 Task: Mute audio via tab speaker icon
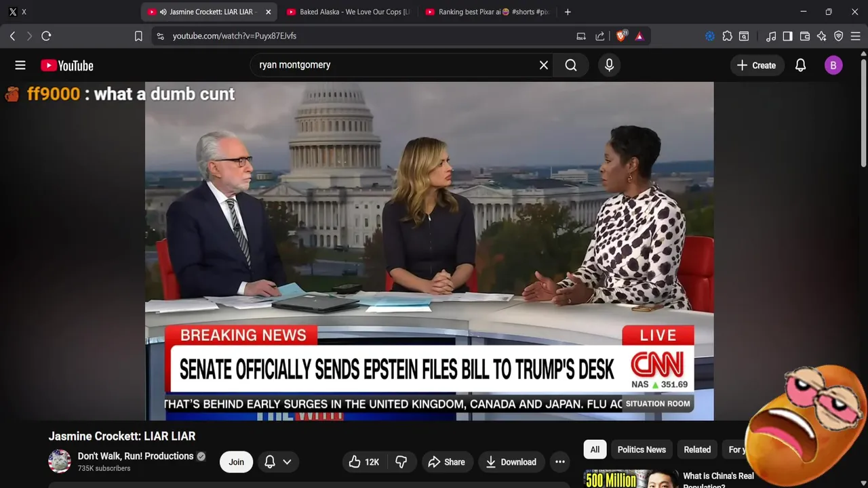[163, 12]
